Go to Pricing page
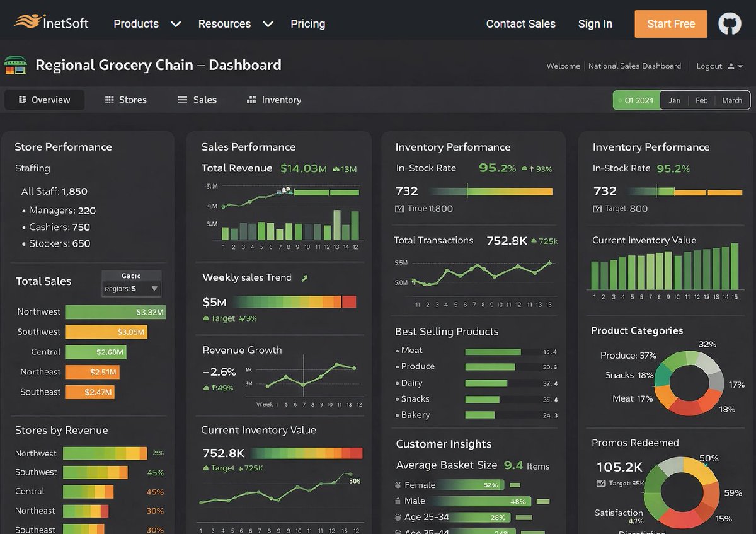Image resolution: width=756 pixels, height=534 pixels. click(307, 24)
